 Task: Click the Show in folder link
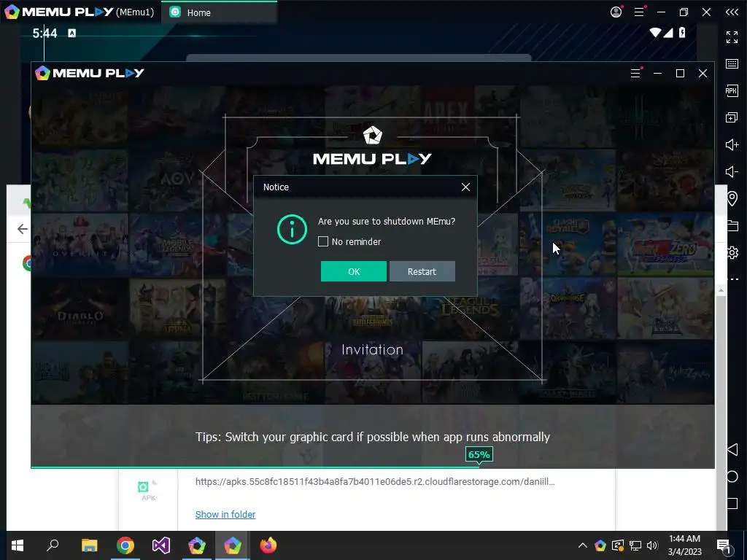[x=225, y=514]
